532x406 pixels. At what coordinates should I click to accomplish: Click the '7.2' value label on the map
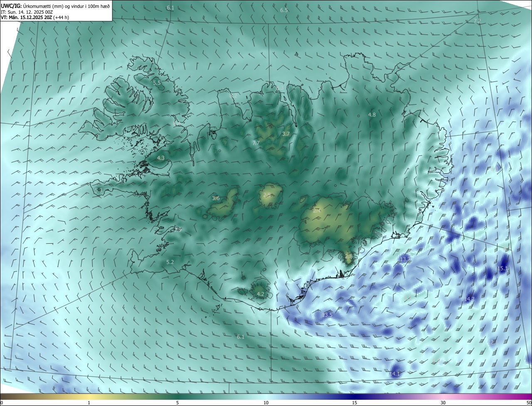click(477, 21)
